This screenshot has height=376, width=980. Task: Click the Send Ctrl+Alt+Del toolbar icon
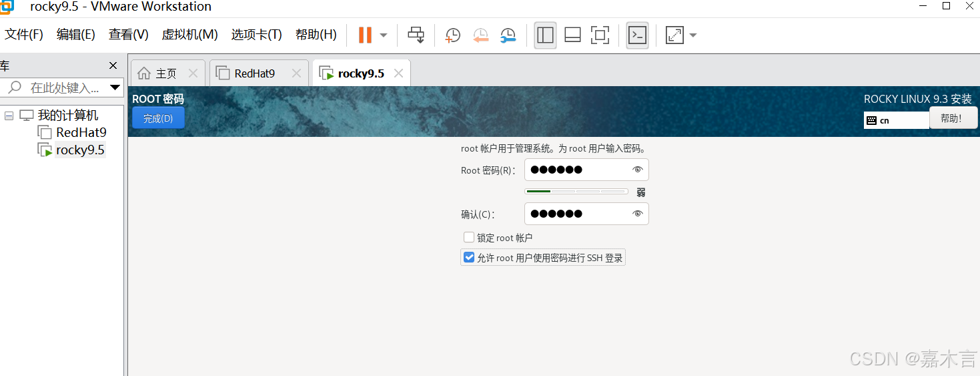416,35
